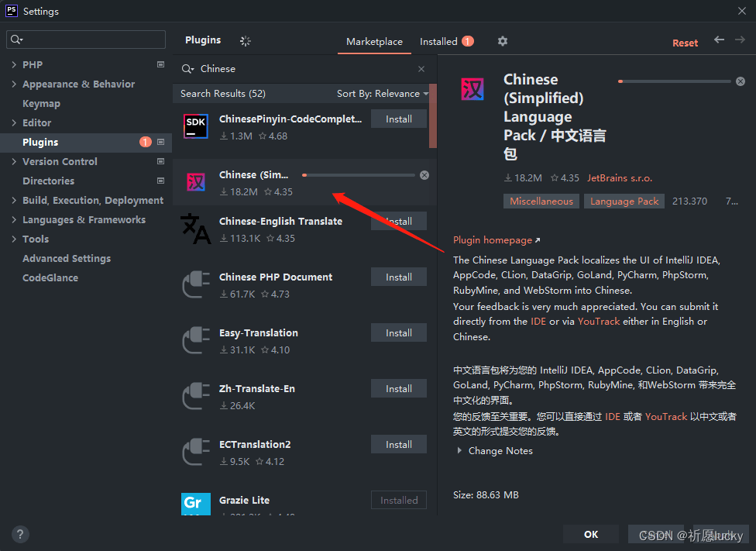The image size is (756, 551).
Task: Switch to the Marketplace tab
Action: (374, 42)
